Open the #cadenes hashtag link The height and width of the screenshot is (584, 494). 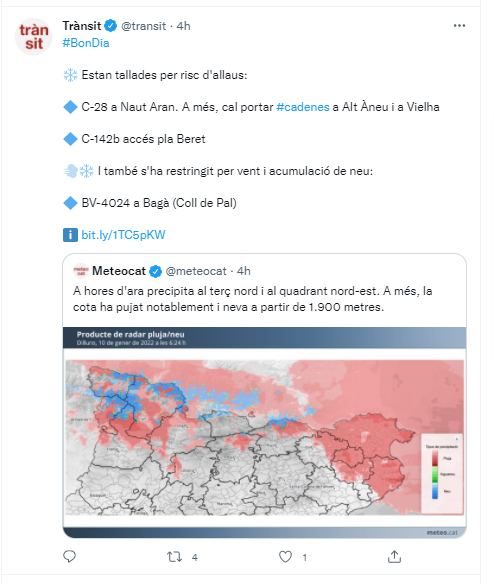click(303, 107)
